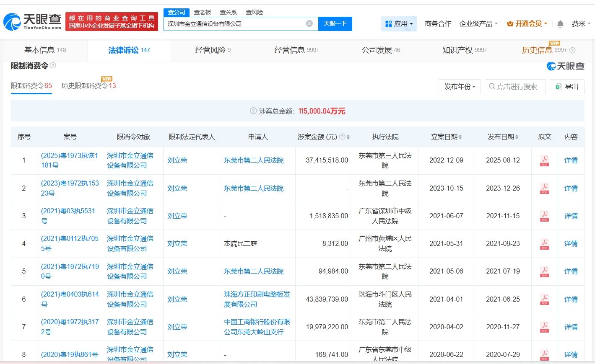This screenshot has height=364, width=595.
Task: Sort by 涉案金额 column arrows
Action: coord(348,137)
